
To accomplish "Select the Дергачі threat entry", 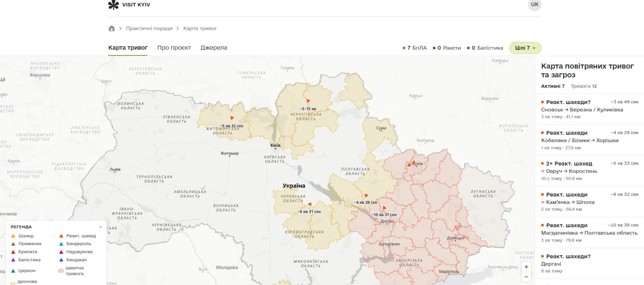I will tap(589, 264).
